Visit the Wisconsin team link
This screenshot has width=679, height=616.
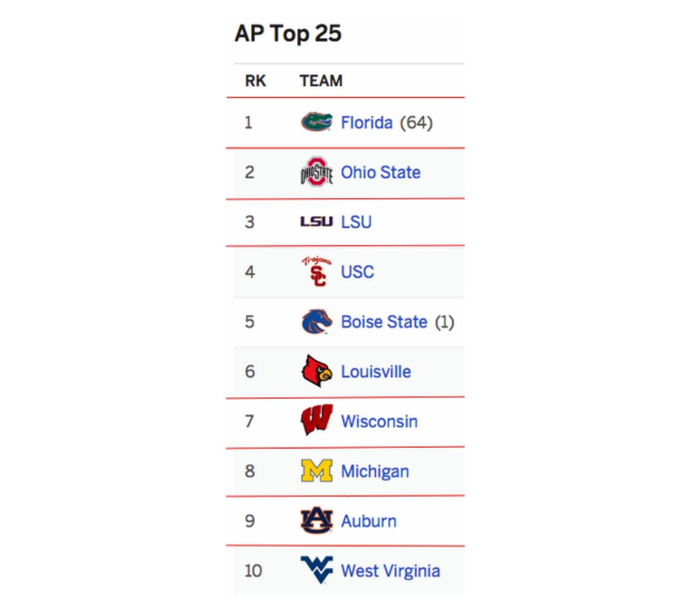(379, 421)
